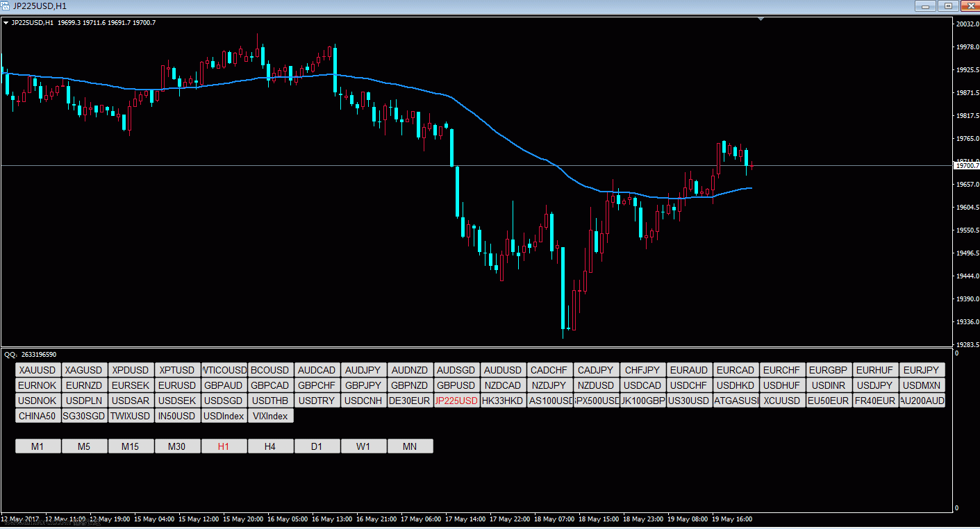The height and width of the screenshot is (529, 980).
Task: Load DE30EUR index chart
Action: click(x=410, y=401)
